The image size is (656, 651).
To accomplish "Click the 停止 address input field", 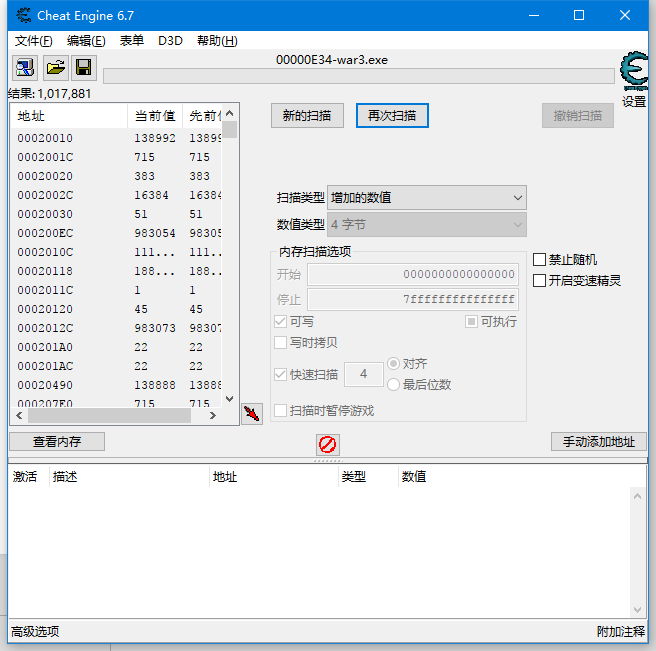I will tap(413, 299).
